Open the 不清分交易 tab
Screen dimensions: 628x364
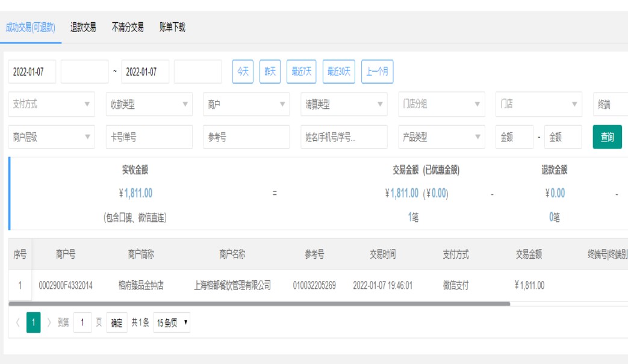tap(128, 27)
